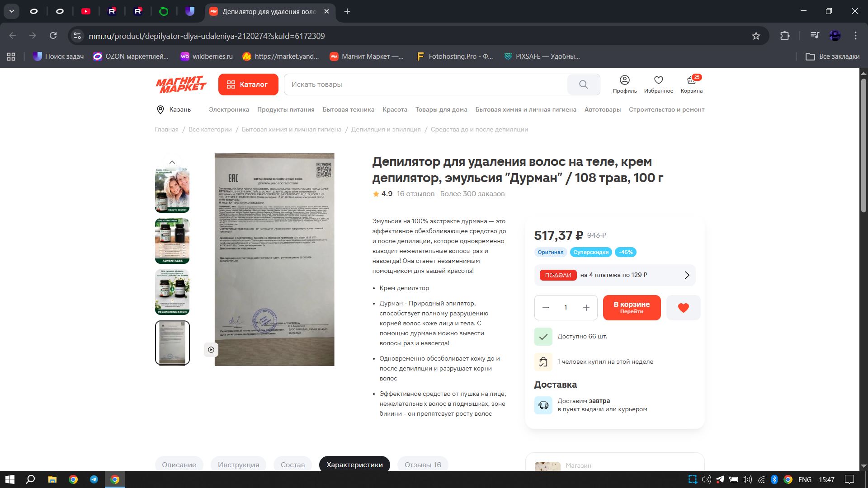Screen dimensions: 868x488
Task: Type in the Искать товары search field
Action: click(425, 84)
